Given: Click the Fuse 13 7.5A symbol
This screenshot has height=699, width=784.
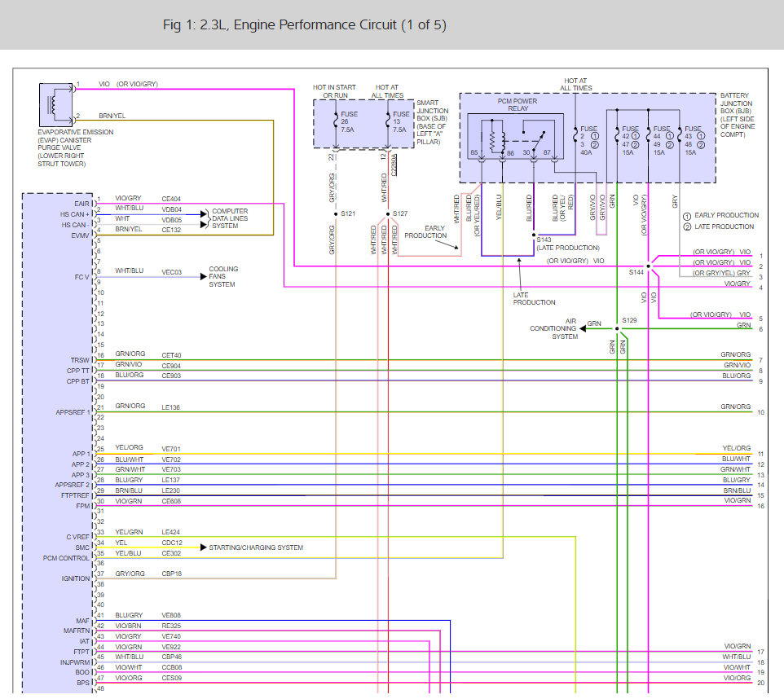Looking at the screenshot, I should pos(388,121).
